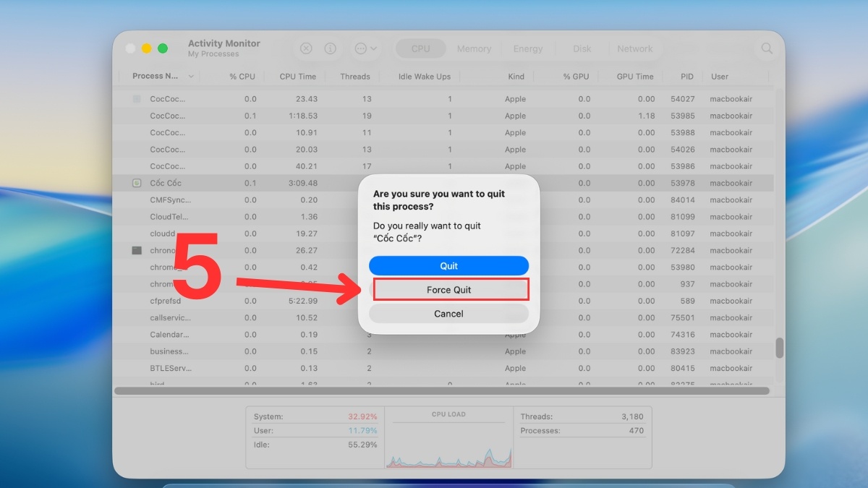Image resolution: width=868 pixels, height=488 pixels.
Task: Click the green zoom window button
Action: pyautogui.click(x=163, y=48)
